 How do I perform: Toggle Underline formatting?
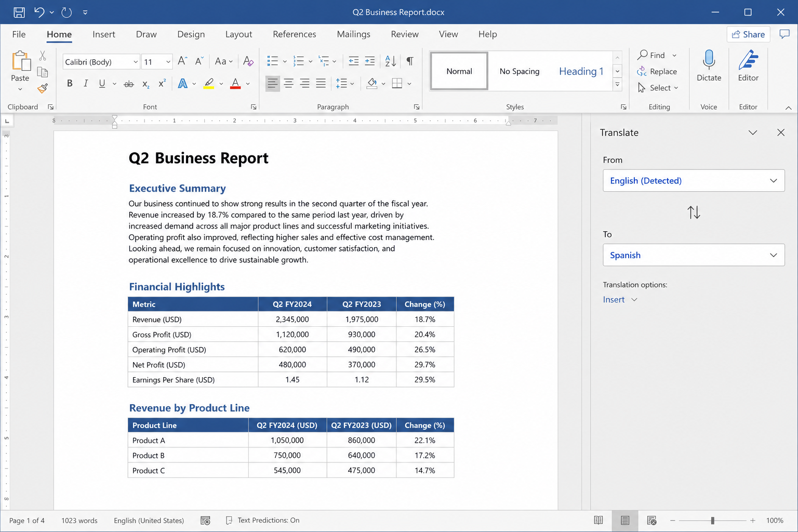pyautogui.click(x=102, y=84)
